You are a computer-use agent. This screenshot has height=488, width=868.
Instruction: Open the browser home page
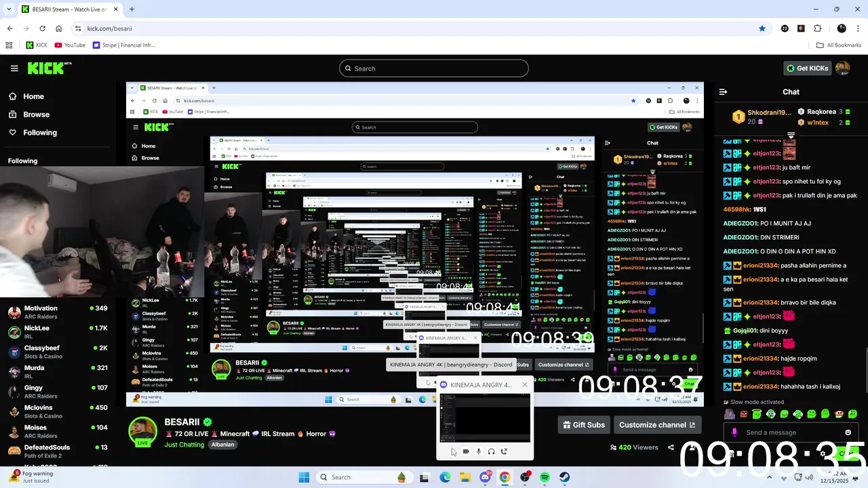pos(59,28)
